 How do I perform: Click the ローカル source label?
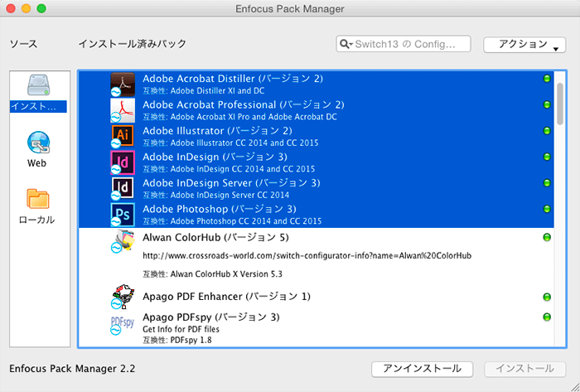36,220
